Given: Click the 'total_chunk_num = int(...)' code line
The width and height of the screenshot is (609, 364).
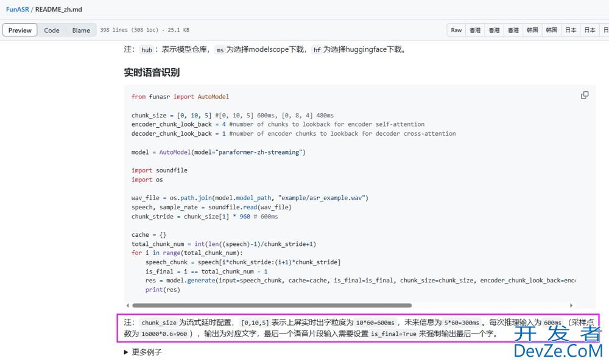Looking at the screenshot, I should (224, 244).
